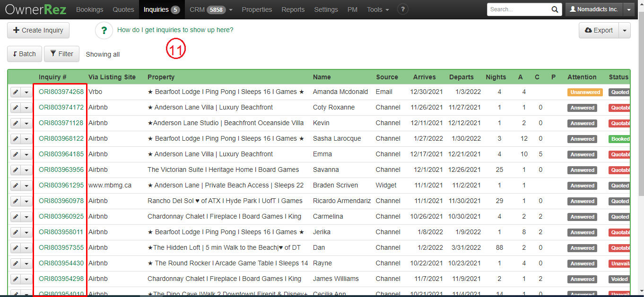The height and width of the screenshot is (297, 644).
Task: Click the name Amanda Mcdonald
Action: pos(340,92)
